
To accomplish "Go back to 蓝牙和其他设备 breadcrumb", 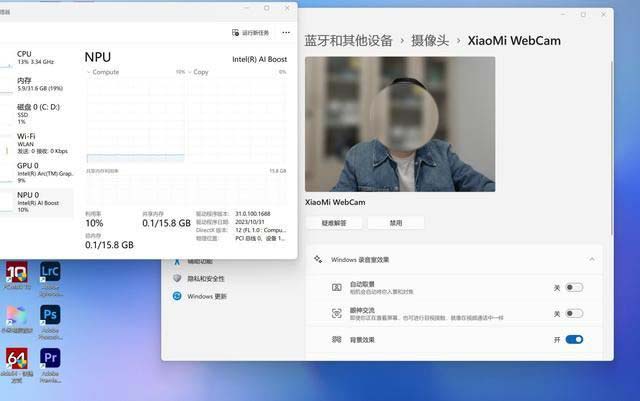I will pos(347,40).
